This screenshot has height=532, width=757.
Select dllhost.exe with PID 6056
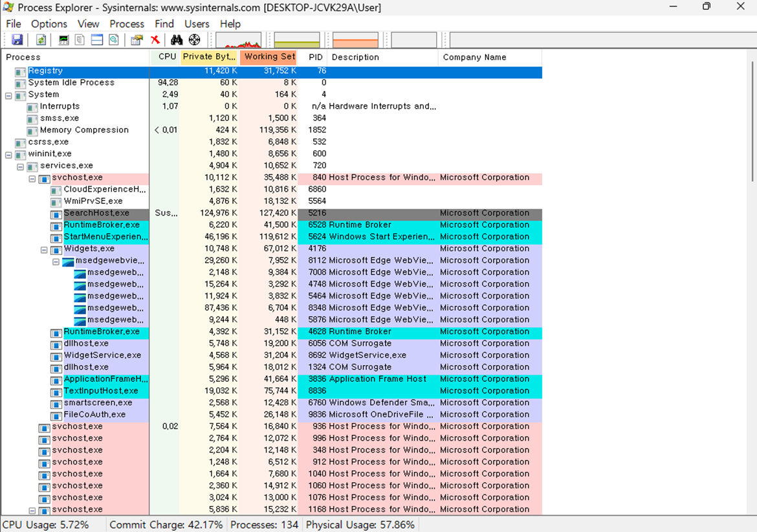coord(272,343)
